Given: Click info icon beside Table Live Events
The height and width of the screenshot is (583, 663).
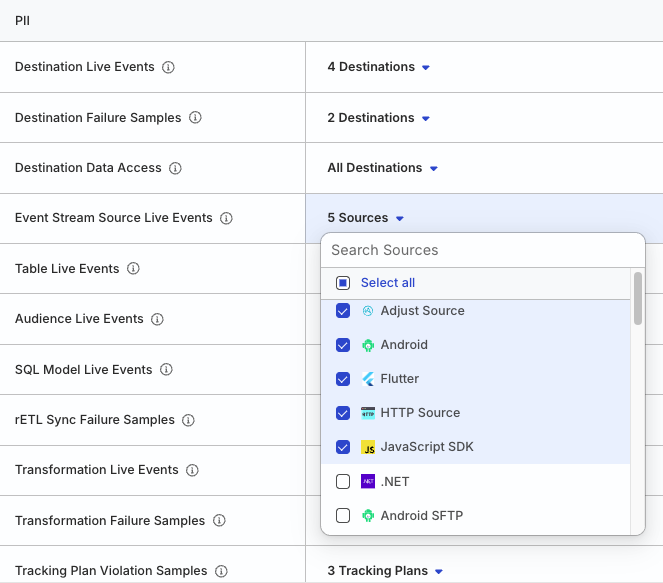Looking at the screenshot, I should point(133,268).
